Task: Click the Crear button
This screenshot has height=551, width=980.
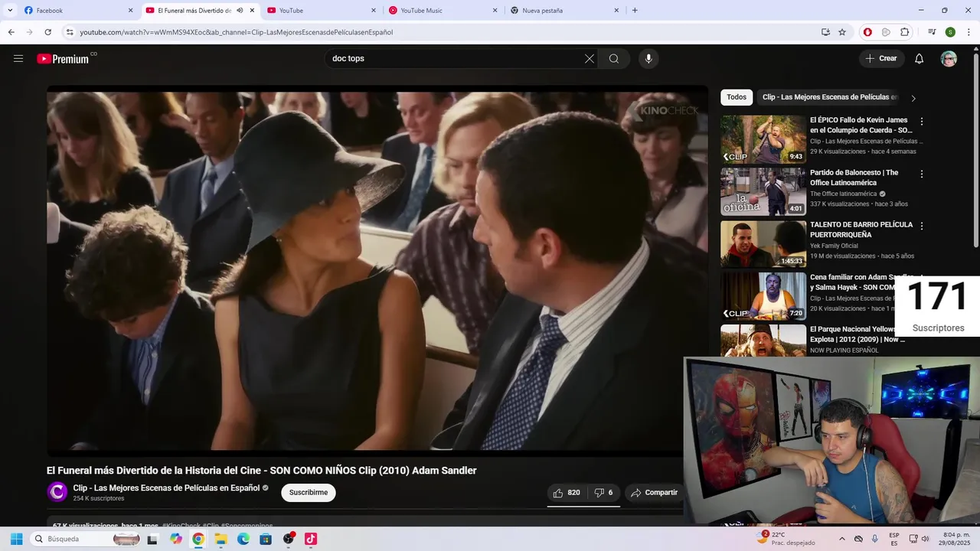Action: 881,59
